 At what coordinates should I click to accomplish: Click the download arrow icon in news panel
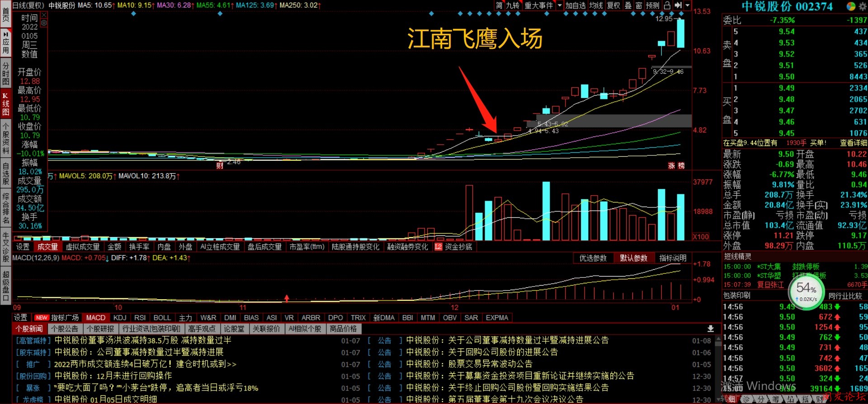[710, 329]
